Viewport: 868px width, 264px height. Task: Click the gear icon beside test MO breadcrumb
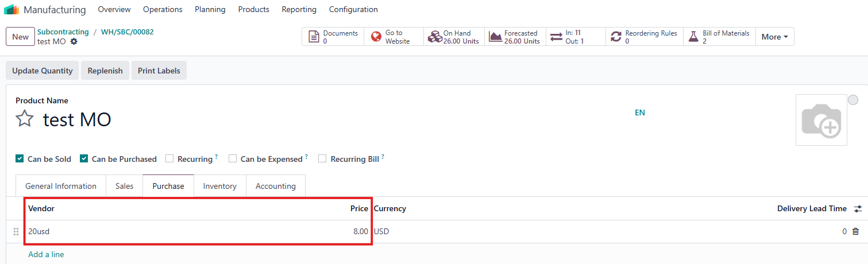tap(74, 42)
